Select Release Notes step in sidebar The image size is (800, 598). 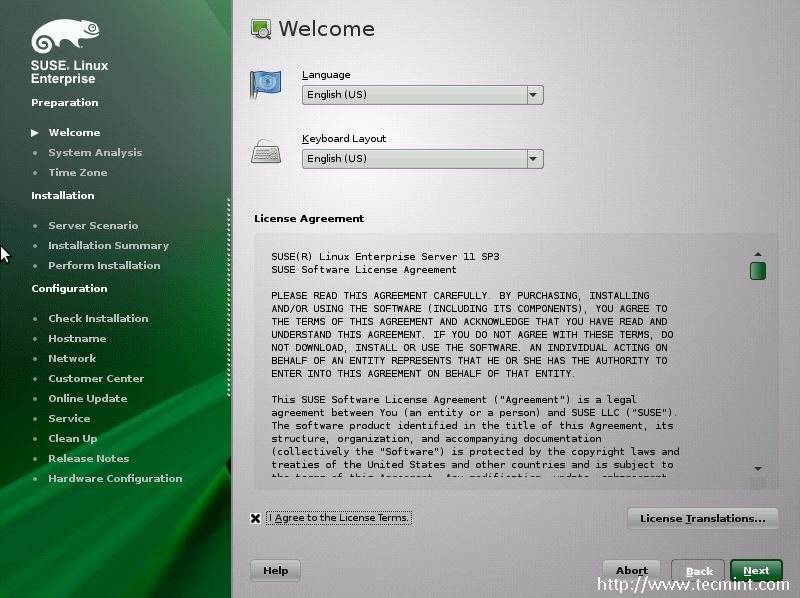89,458
